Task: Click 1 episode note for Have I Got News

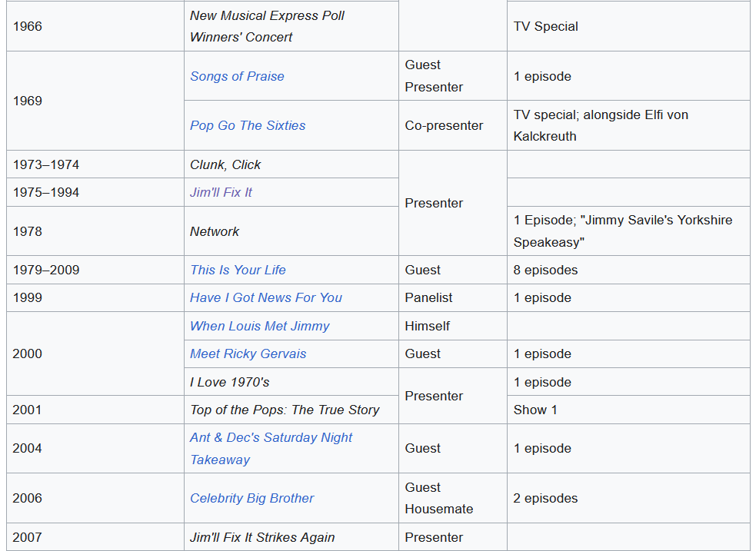Action: click(542, 297)
